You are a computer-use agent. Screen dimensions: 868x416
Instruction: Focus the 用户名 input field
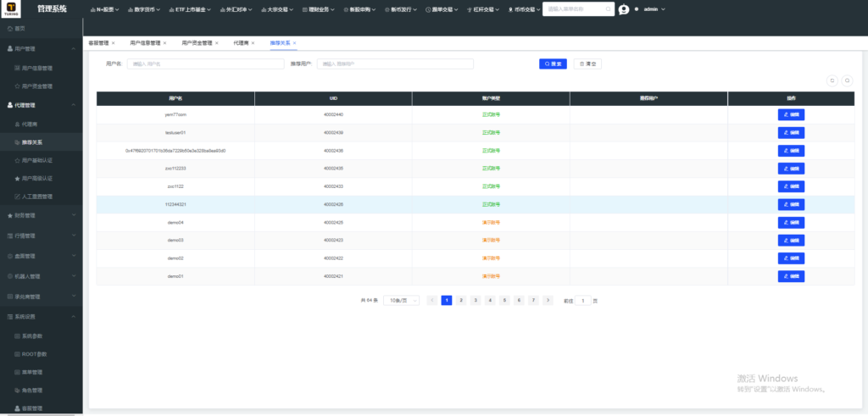coord(205,64)
